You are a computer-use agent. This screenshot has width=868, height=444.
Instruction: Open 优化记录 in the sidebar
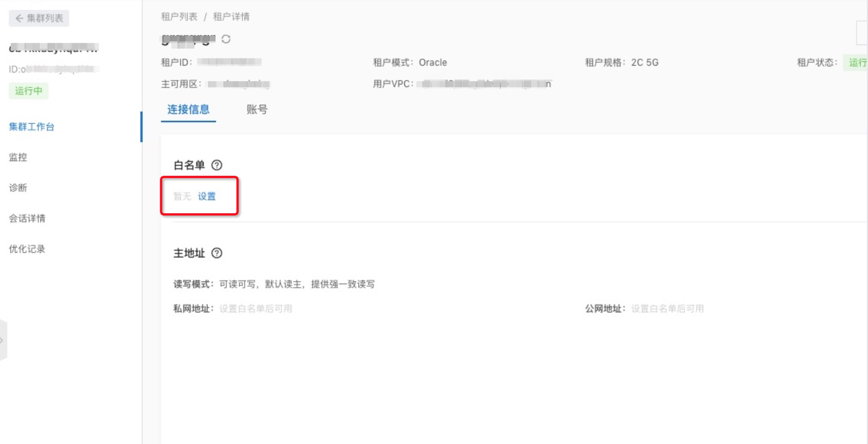point(27,249)
